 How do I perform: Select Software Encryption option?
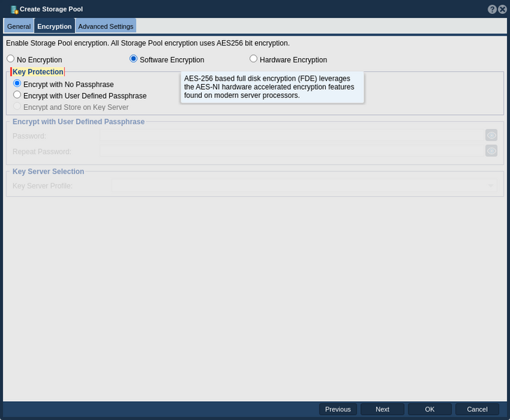133,59
